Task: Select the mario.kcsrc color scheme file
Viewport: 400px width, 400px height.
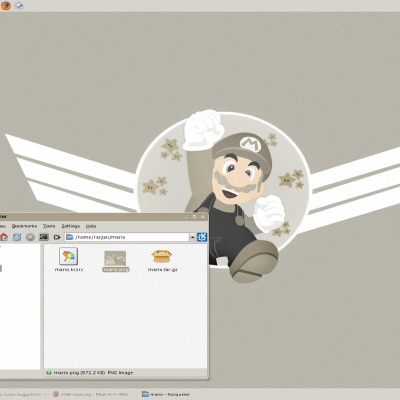Action: coord(68,256)
